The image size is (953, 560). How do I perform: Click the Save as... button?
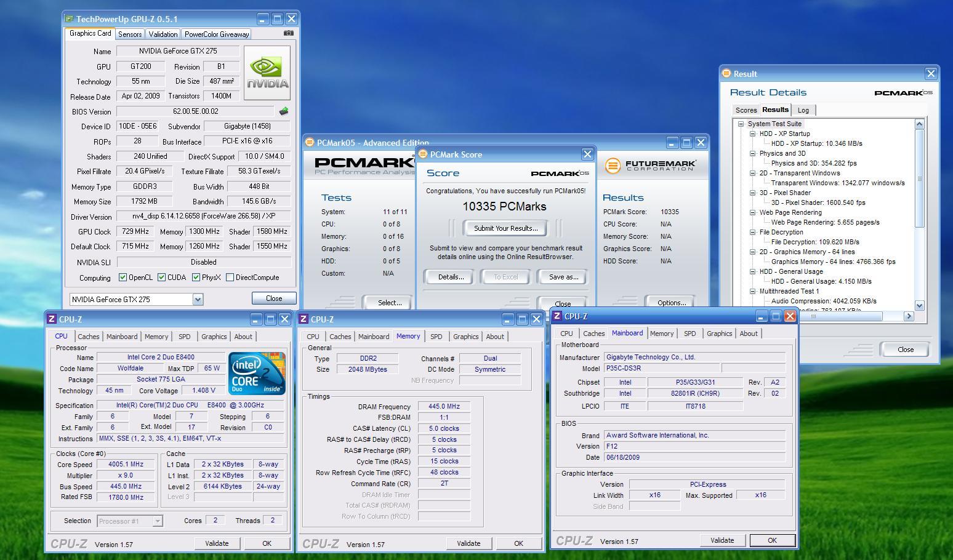pos(563,277)
